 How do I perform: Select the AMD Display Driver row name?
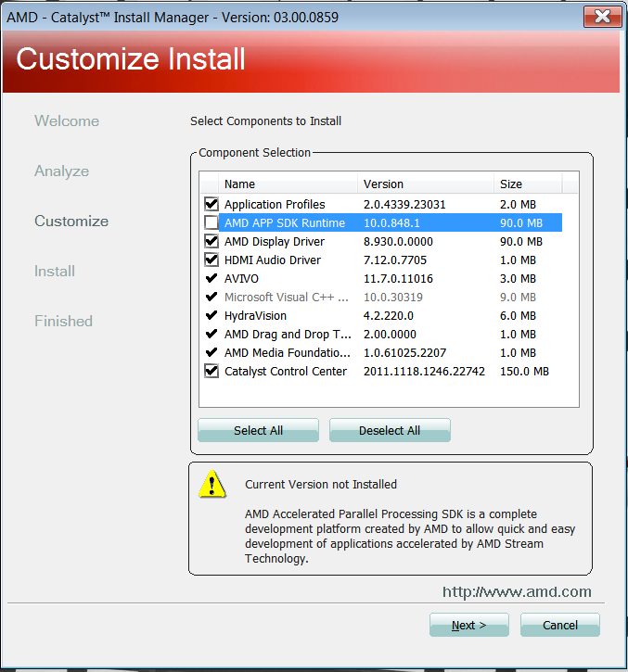(x=275, y=242)
